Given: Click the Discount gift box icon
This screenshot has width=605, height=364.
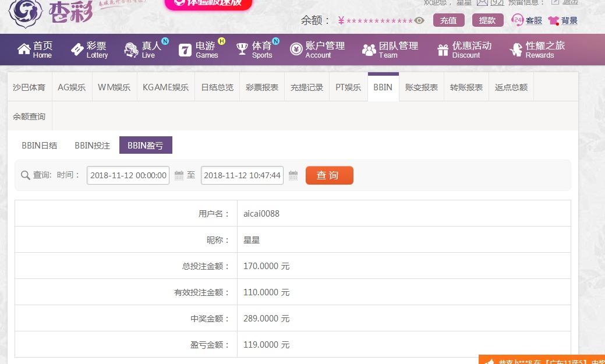Looking at the screenshot, I should [x=443, y=50].
